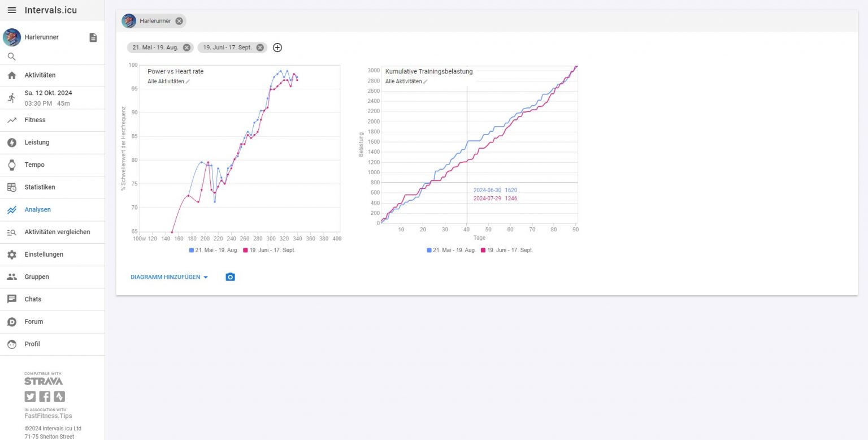This screenshot has width=868, height=440.
Task: Take a chart screenshot with the camera icon
Action: pos(230,277)
